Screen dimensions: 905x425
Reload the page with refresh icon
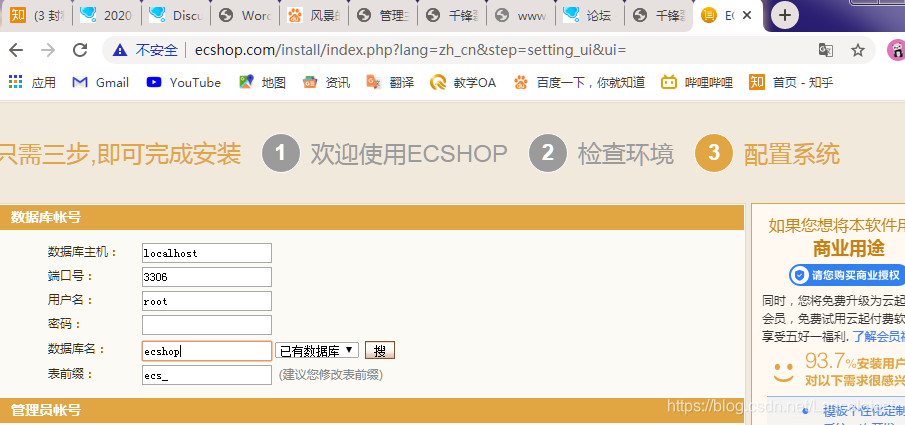(80, 50)
